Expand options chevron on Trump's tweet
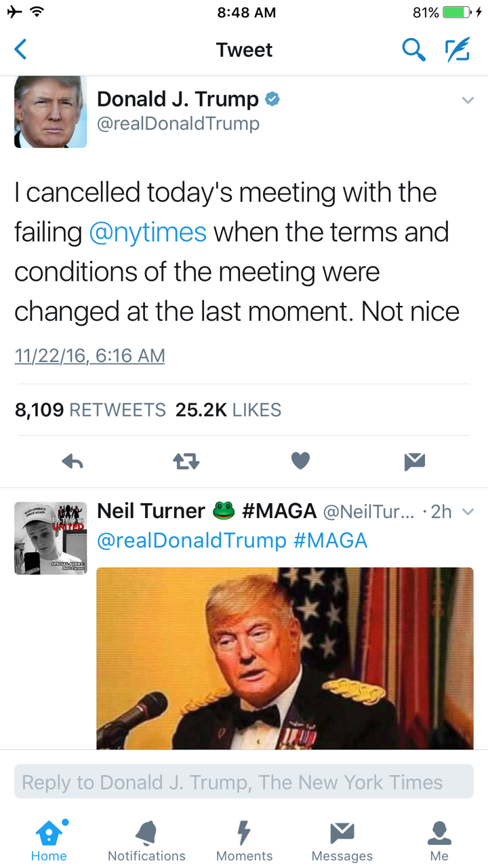The width and height of the screenshot is (488, 868). [468, 100]
